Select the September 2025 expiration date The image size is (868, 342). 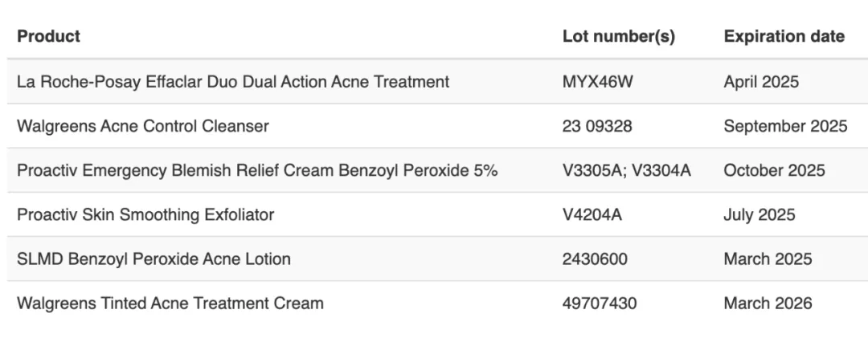point(785,126)
